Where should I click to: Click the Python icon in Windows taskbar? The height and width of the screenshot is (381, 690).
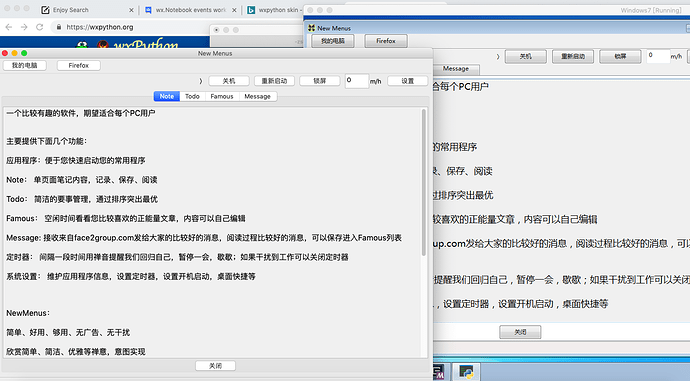[x=466, y=372]
